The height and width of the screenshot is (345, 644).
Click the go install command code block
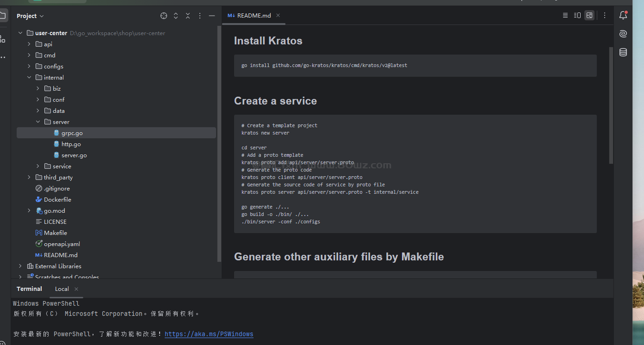[415, 66]
